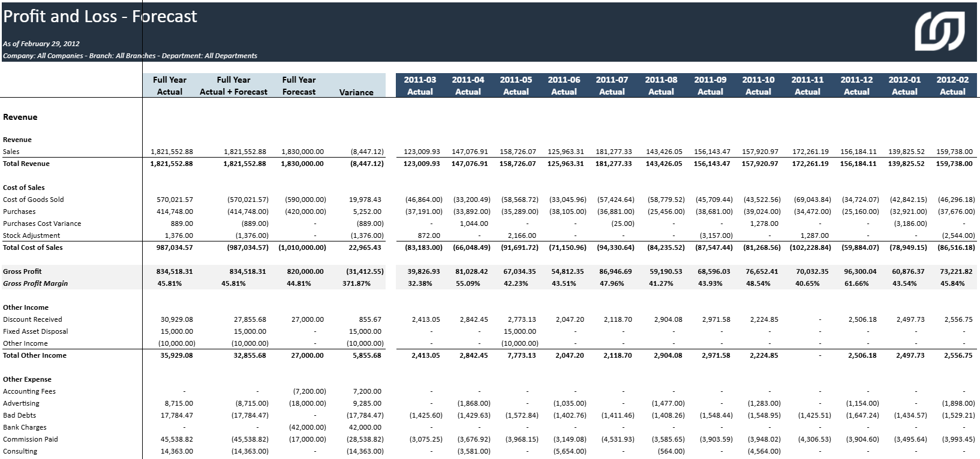This screenshot has height=459, width=980.
Task: Click the 2012-02 Actual month header
Action: tap(952, 86)
